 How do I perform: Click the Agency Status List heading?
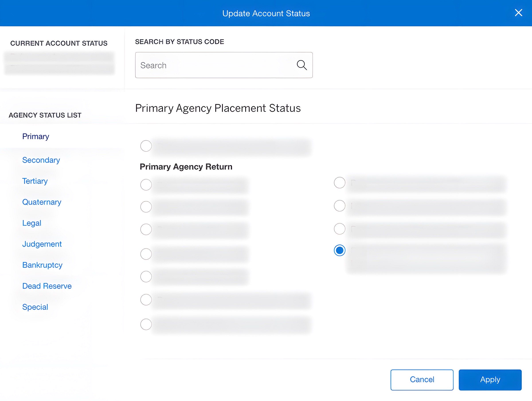tap(45, 115)
